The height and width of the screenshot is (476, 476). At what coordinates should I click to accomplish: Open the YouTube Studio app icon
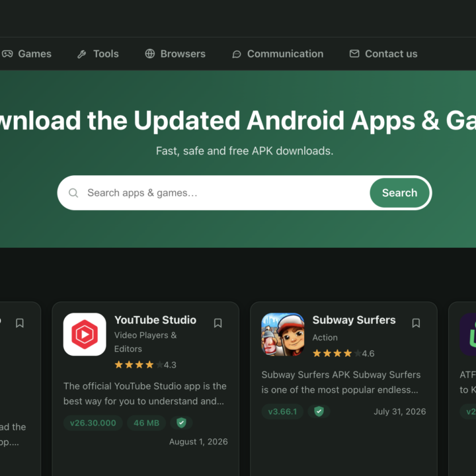(85, 335)
